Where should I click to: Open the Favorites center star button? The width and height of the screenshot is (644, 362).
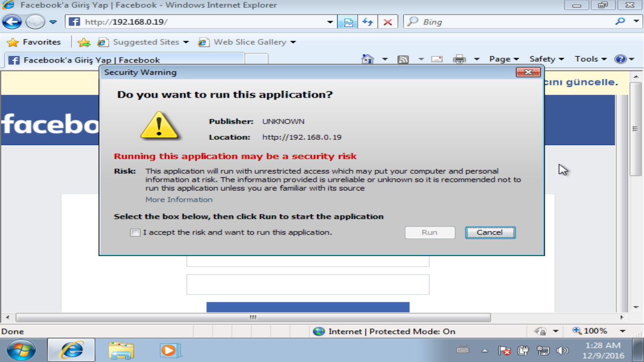[x=34, y=42]
